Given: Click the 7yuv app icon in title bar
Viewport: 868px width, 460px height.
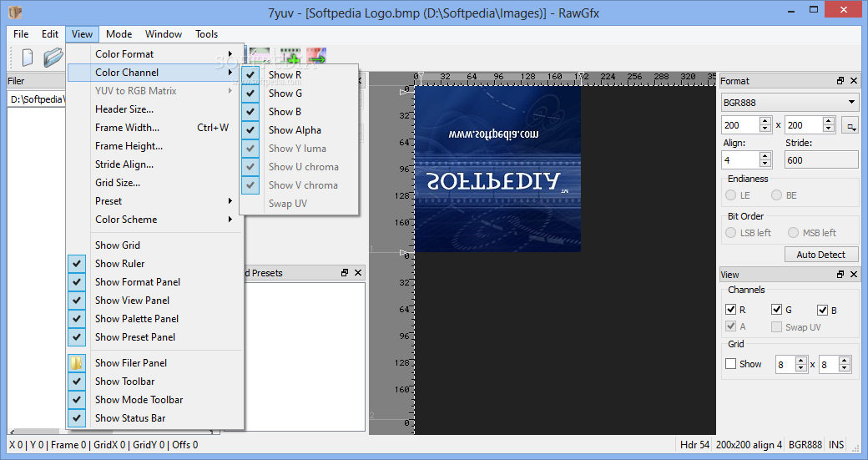Looking at the screenshot, I should (x=15, y=13).
